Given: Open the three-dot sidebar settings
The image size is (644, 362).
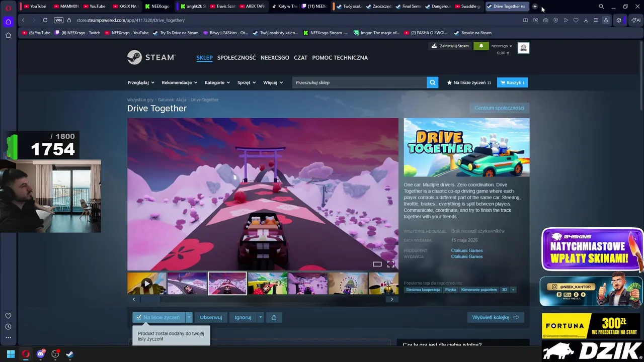Looking at the screenshot, I should (x=8, y=337).
